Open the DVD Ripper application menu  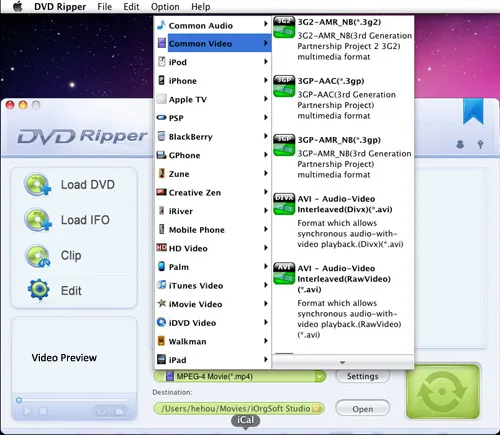pyautogui.click(x=60, y=7)
